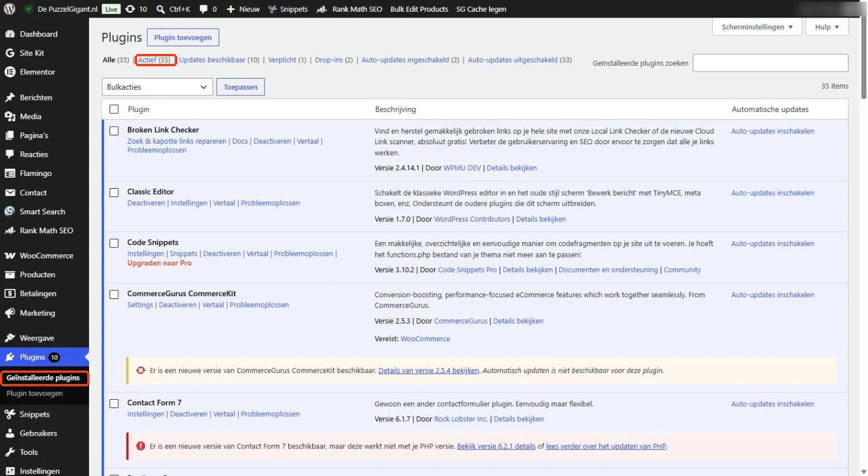This screenshot has width=868, height=476.
Task: Check the Code Snippets checkbox
Action: coord(114,243)
